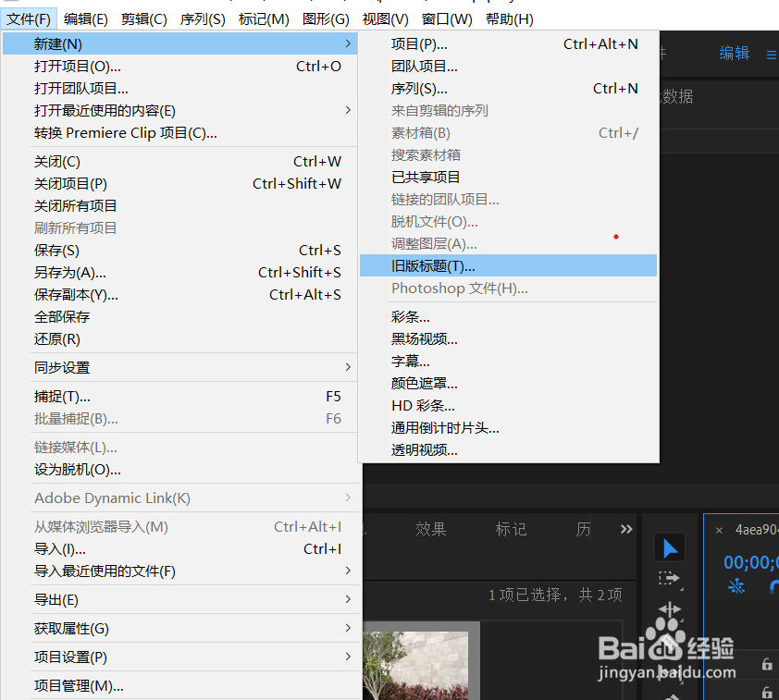Screen dimensions: 779x700
Task: Switch to the 标记 panel tab
Action: point(510,529)
